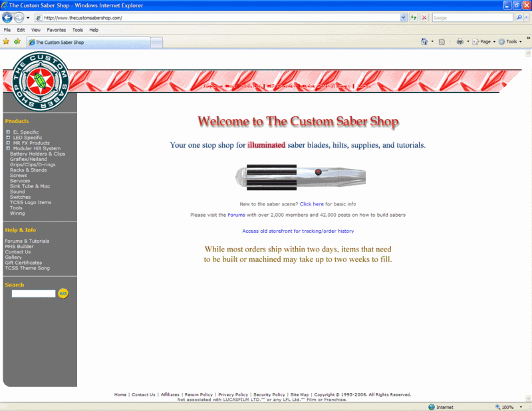Click the yellow GO search button
Viewport: 532px width, 411px height.
pos(63,293)
